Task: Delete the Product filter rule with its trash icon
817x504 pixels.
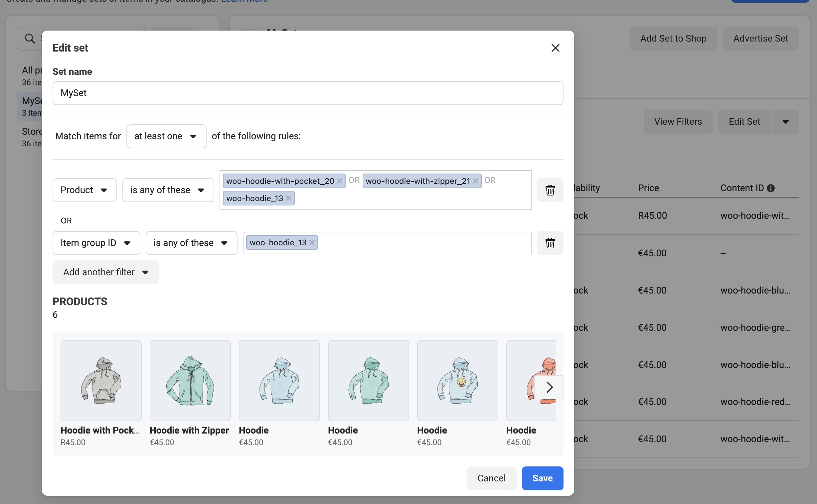Action: pyautogui.click(x=550, y=190)
